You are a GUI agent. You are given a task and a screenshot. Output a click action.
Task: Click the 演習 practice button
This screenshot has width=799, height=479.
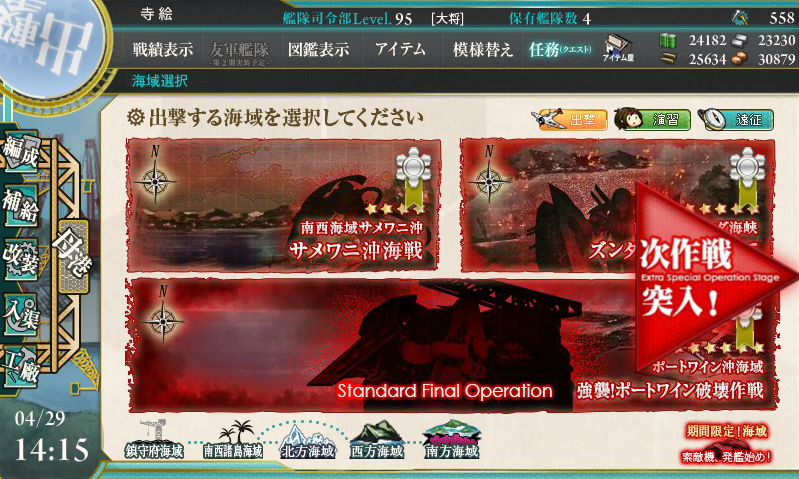pyautogui.click(x=652, y=120)
